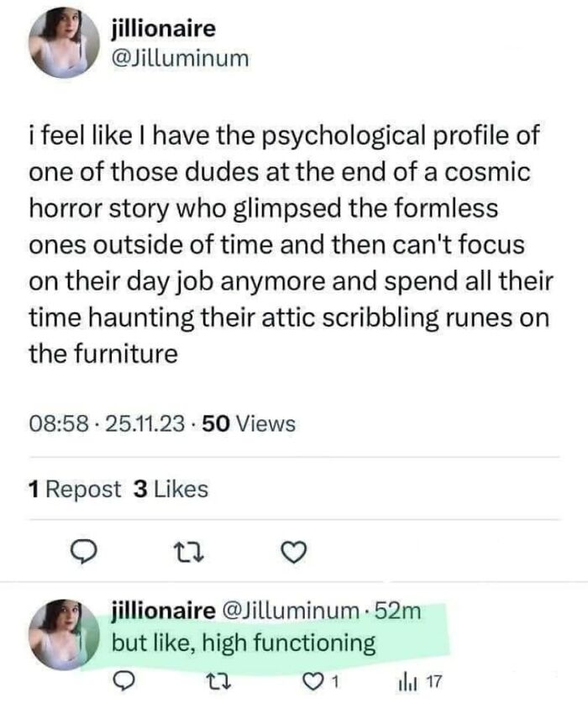The width and height of the screenshot is (588, 719).
Task: Like the main tweet via the heart icon
Action: click(291, 550)
